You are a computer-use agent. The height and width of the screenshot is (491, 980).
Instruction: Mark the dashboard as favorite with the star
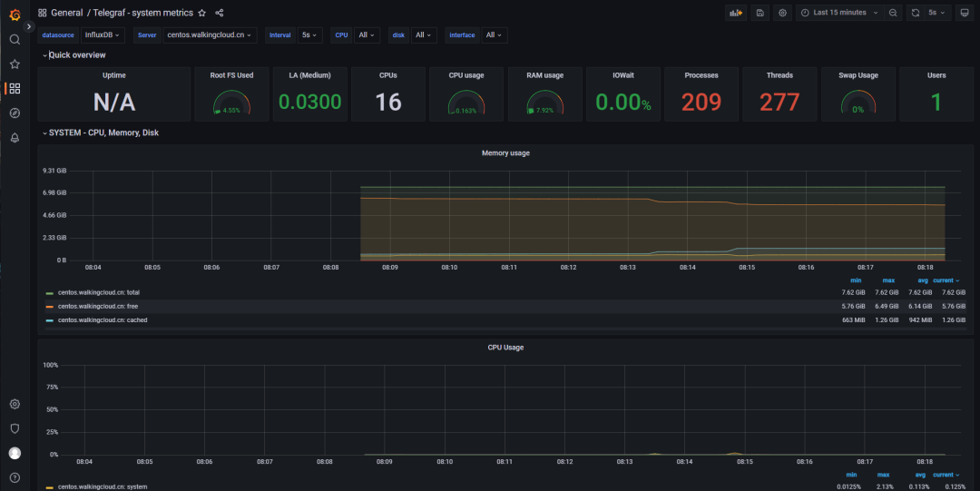click(202, 13)
